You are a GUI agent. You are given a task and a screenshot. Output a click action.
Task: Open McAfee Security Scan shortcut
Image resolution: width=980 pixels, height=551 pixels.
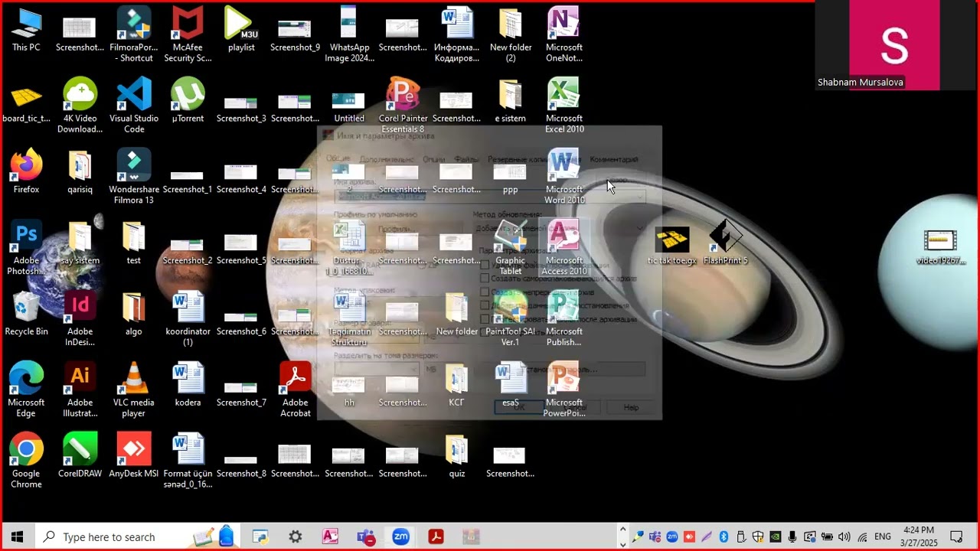[188, 34]
